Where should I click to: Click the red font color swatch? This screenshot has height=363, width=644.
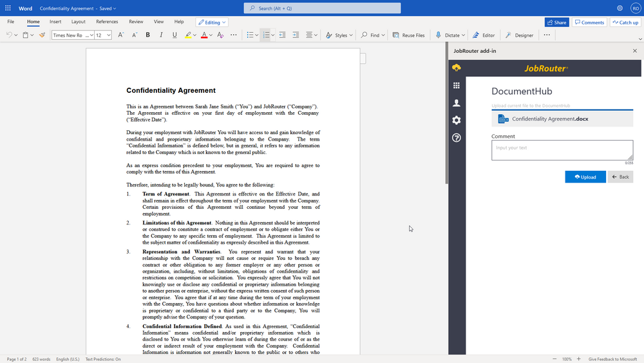204,35
